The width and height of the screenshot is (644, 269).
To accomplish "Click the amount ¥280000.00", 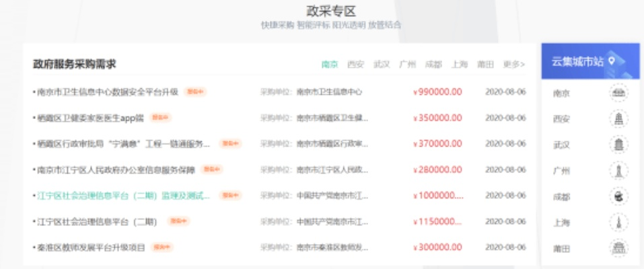I will point(438,169).
